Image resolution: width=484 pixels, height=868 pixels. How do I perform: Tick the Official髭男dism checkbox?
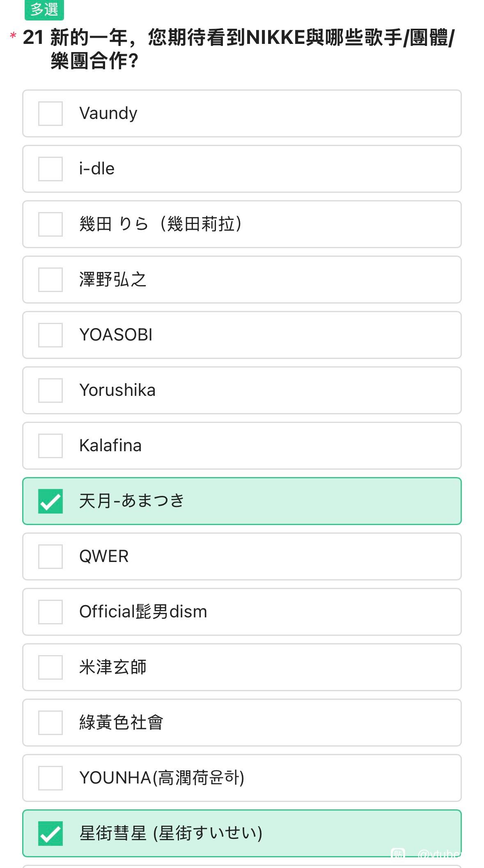(50, 612)
